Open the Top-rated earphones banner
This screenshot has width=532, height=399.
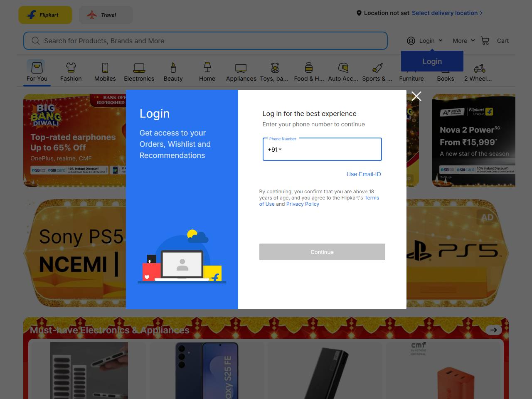point(75,140)
